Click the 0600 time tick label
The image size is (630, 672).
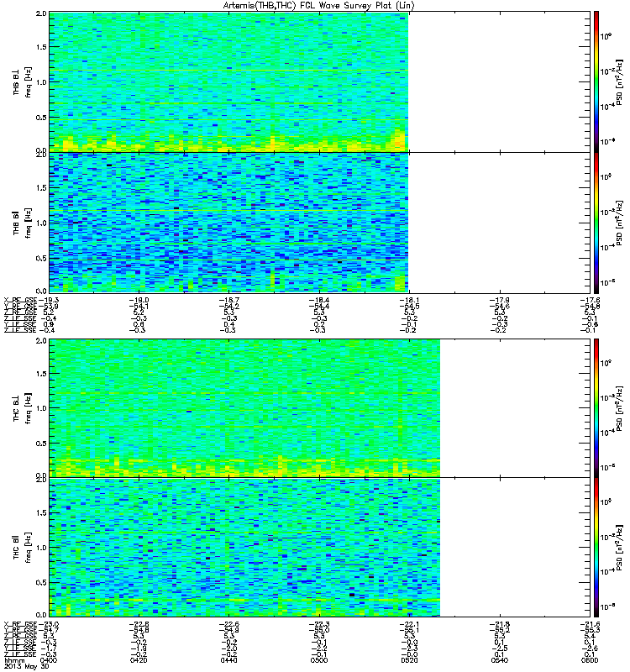tap(590, 660)
